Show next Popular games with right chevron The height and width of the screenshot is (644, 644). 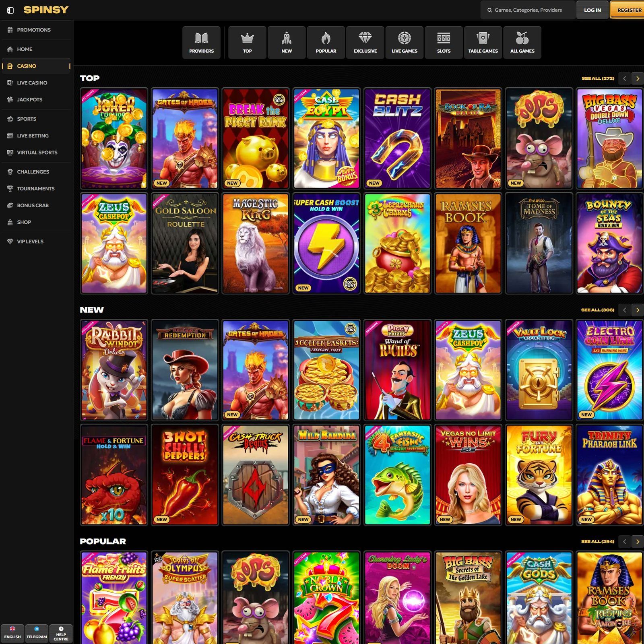[x=638, y=541]
